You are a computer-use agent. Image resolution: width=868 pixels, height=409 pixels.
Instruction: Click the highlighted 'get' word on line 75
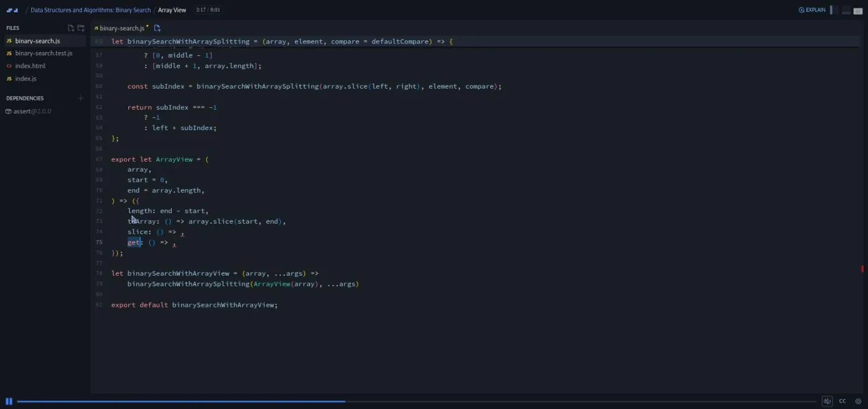point(135,242)
